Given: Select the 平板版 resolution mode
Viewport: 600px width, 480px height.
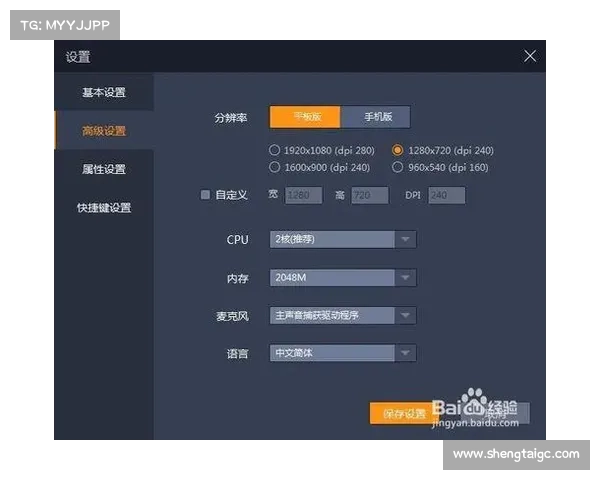Looking at the screenshot, I should coord(305,117).
